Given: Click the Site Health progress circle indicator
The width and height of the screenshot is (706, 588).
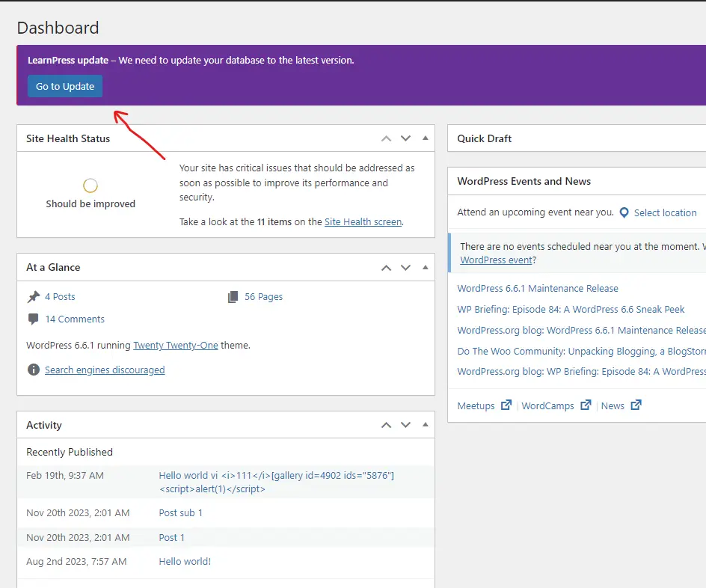Looking at the screenshot, I should 90,185.
